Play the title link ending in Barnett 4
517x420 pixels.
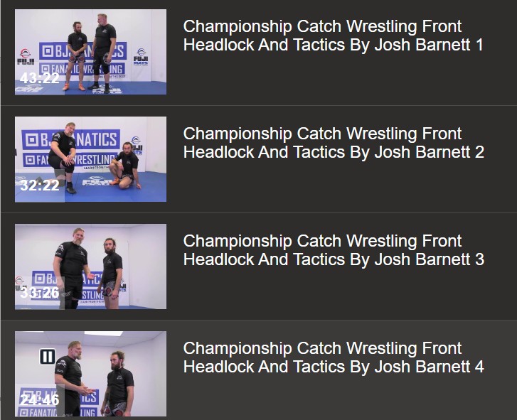click(x=334, y=357)
